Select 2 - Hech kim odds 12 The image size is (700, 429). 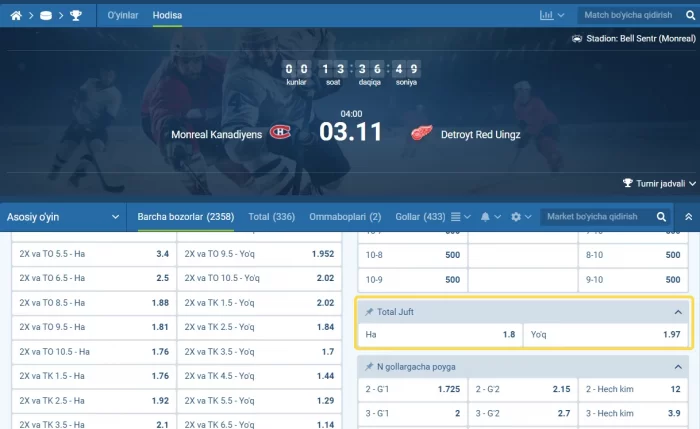633,389
